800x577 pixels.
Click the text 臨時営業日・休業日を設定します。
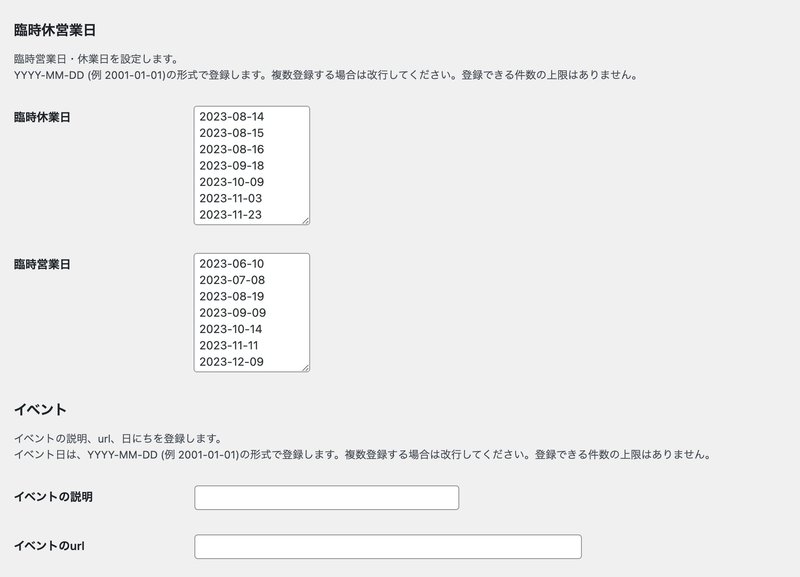coord(96,59)
